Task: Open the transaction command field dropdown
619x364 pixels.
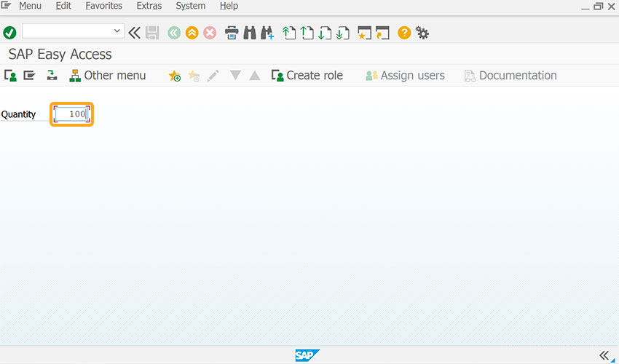Action: (117, 31)
